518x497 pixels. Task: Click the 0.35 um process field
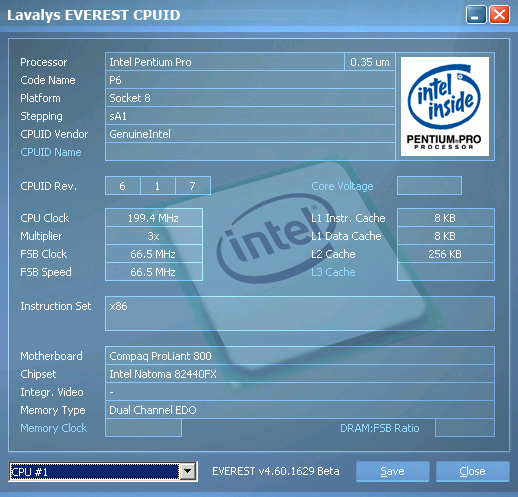coord(370,62)
